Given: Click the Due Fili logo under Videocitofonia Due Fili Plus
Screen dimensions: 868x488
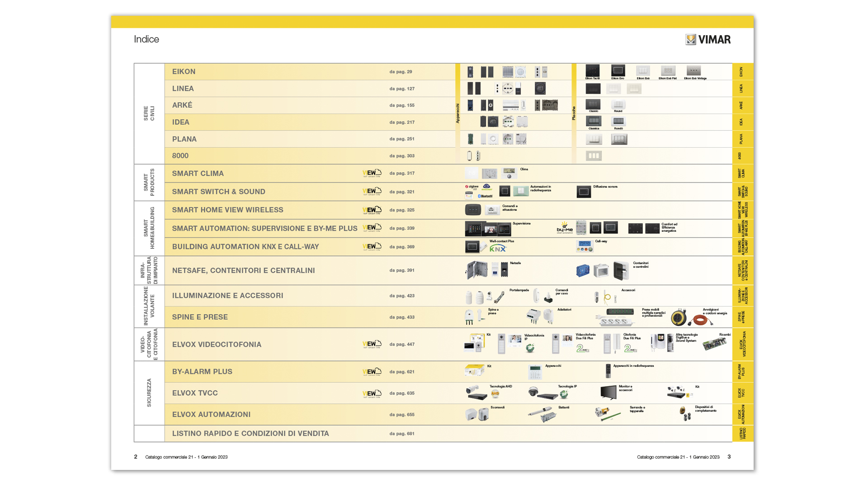Looking at the screenshot, I should coord(583,348).
